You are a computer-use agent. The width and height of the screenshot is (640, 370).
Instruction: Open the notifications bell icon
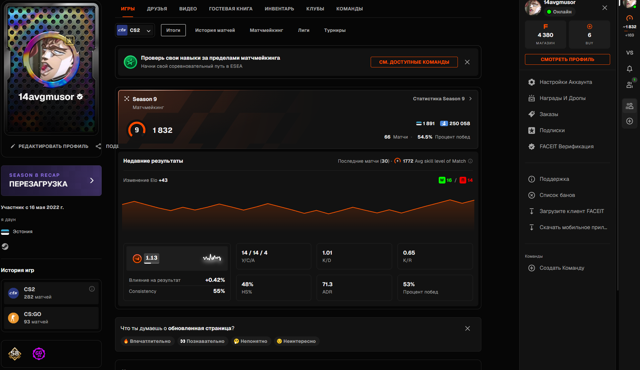[x=629, y=69]
